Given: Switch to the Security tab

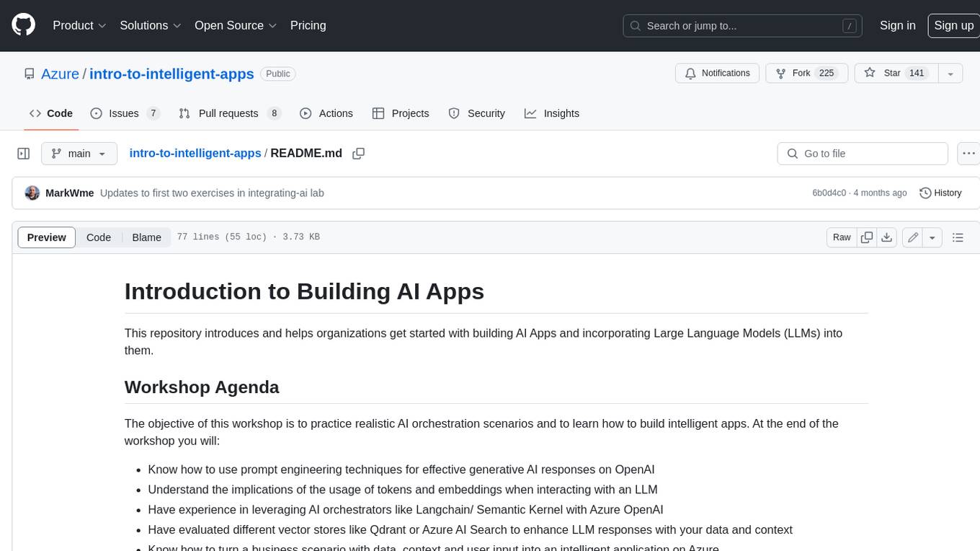Looking at the screenshot, I should tap(476, 113).
